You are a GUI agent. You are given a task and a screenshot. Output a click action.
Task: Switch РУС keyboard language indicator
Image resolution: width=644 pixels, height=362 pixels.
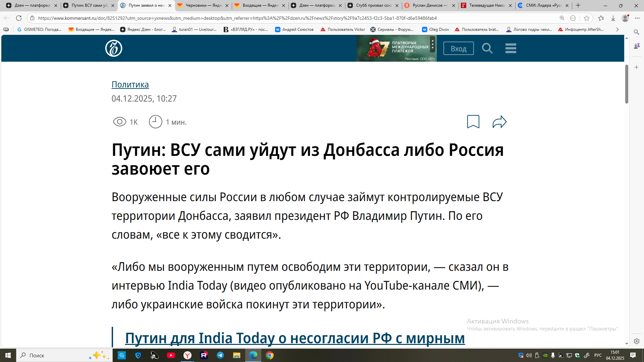(598, 355)
